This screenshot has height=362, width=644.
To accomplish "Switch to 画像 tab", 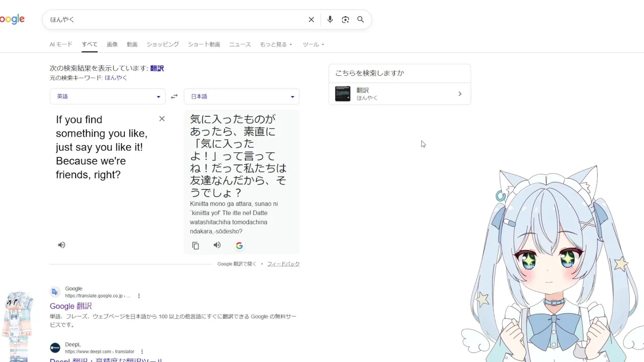I will [x=112, y=44].
